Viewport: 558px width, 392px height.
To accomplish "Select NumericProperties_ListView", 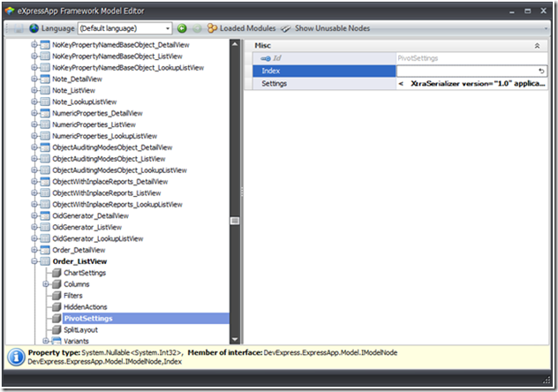I will tap(94, 124).
